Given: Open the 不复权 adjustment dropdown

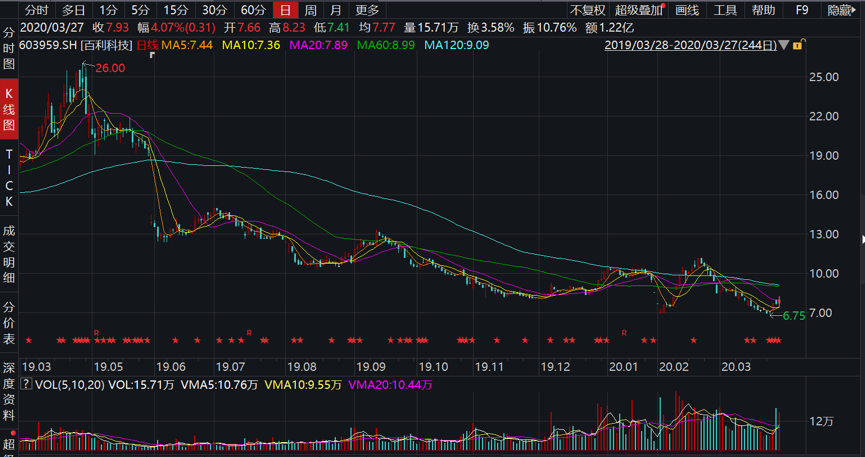Looking at the screenshot, I should [587, 10].
